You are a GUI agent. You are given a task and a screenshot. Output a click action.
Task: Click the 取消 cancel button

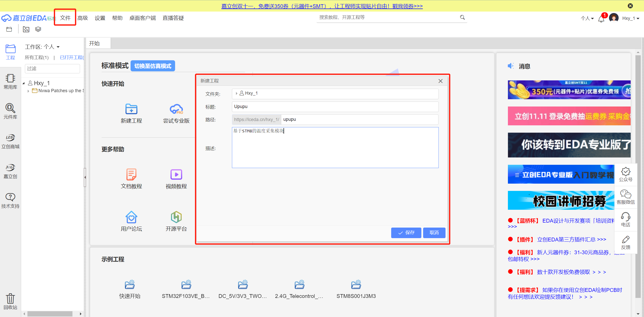tap(434, 233)
